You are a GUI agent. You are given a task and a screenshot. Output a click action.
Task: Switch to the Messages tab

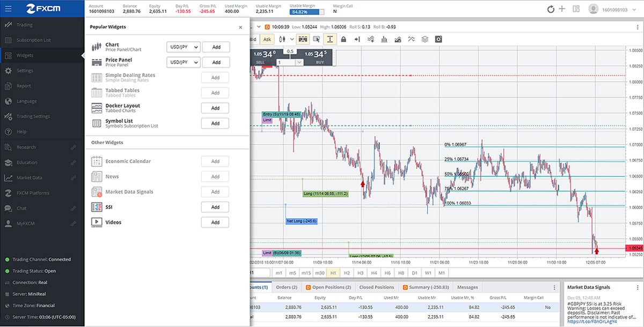[467, 287]
